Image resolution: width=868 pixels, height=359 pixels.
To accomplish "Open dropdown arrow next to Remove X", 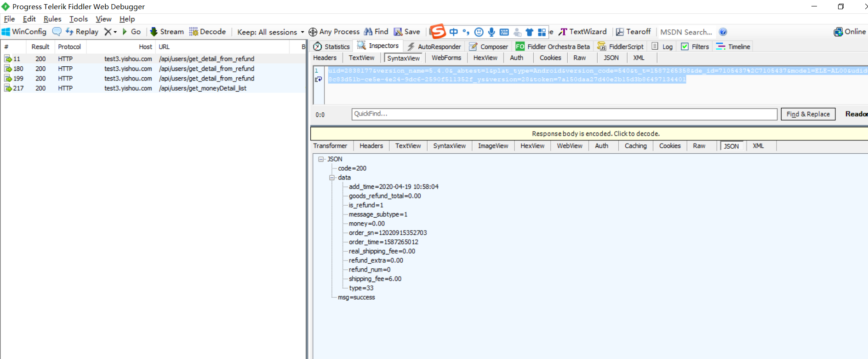I will [x=115, y=32].
